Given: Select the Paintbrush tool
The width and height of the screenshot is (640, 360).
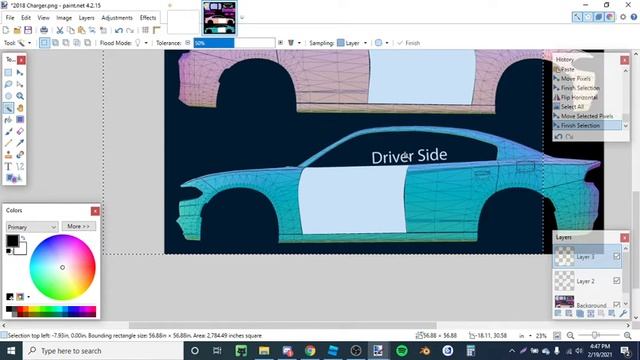Looking at the screenshot, I should click(x=8, y=131).
